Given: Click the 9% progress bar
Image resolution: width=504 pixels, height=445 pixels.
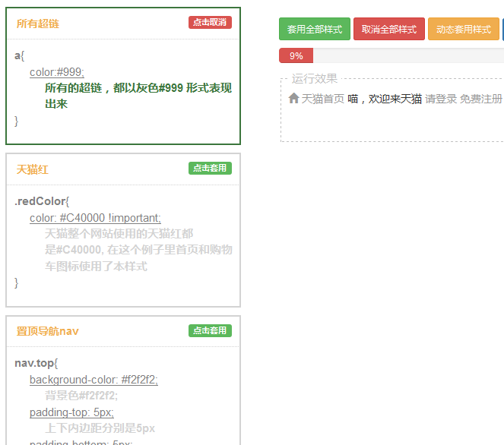Looking at the screenshot, I should 296,55.
